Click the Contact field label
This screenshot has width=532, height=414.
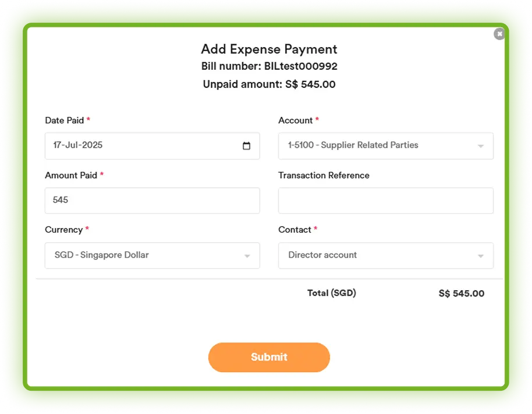295,230
